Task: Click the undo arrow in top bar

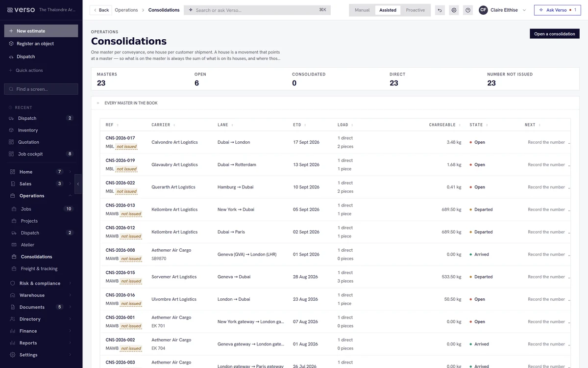Action: click(440, 10)
